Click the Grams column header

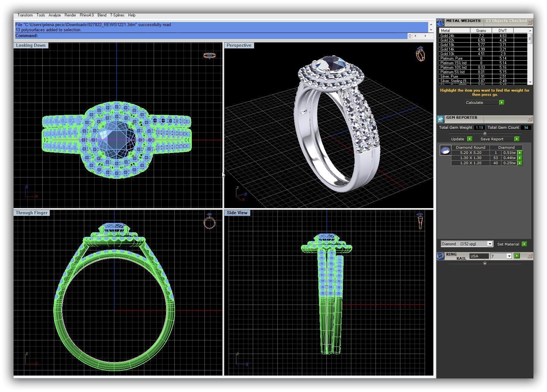[x=481, y=30]
